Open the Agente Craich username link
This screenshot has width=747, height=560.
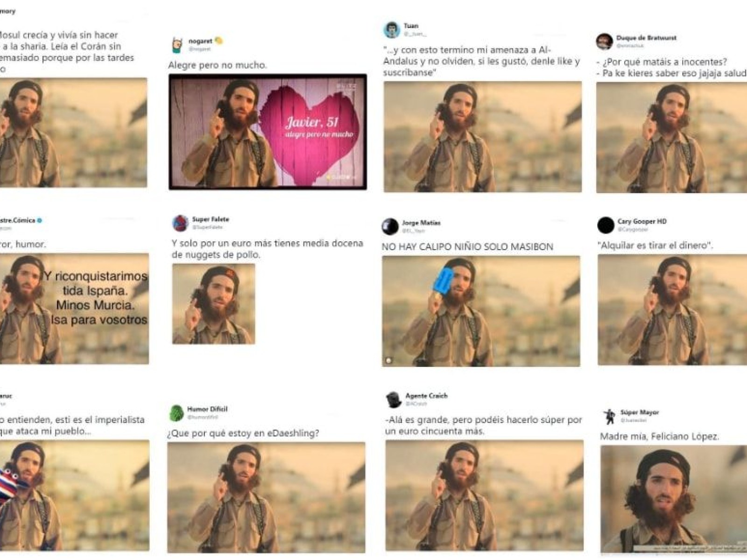pyautogui.click(x=426, y=396)
